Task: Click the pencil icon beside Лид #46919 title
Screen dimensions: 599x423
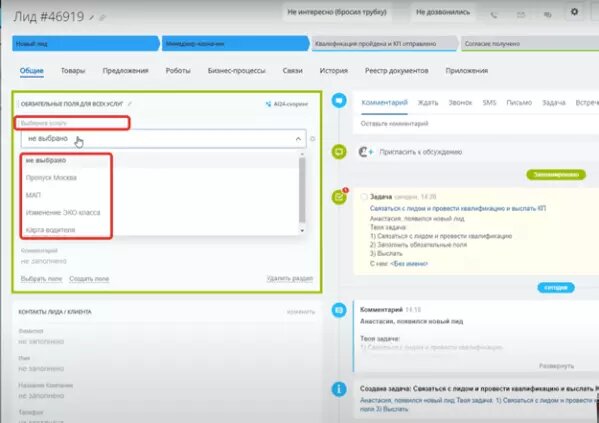Action: 92,17
